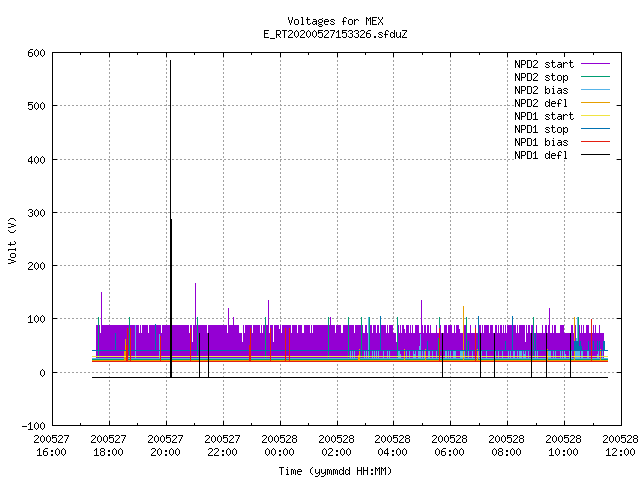Image resolution: width=640 pixels, height=480 pixels.
Task: Click the red NPD1 bias legend line
Action: [x=596, y=142]
